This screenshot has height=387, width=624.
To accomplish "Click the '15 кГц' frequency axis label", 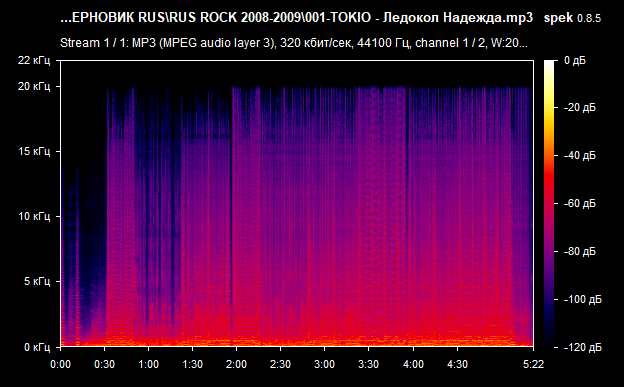I will [34, 151].
